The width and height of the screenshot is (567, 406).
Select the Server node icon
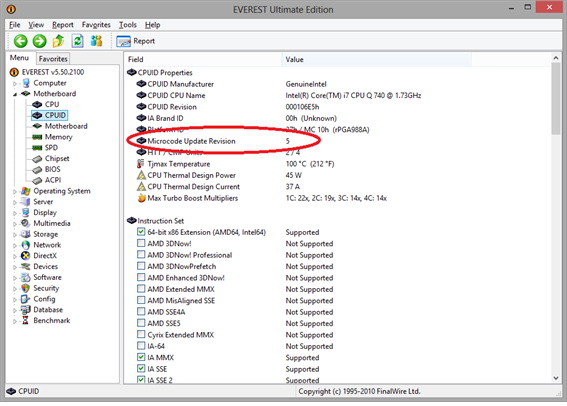point(26,202)
